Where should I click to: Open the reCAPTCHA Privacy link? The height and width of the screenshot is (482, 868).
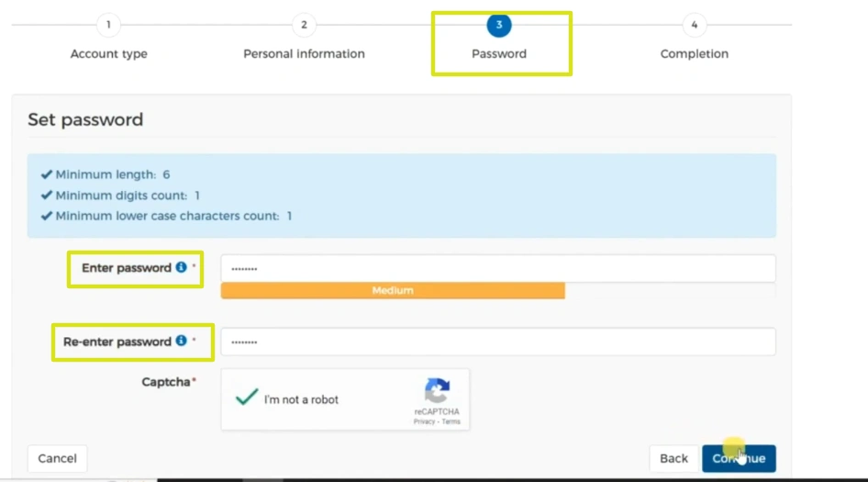424,421
